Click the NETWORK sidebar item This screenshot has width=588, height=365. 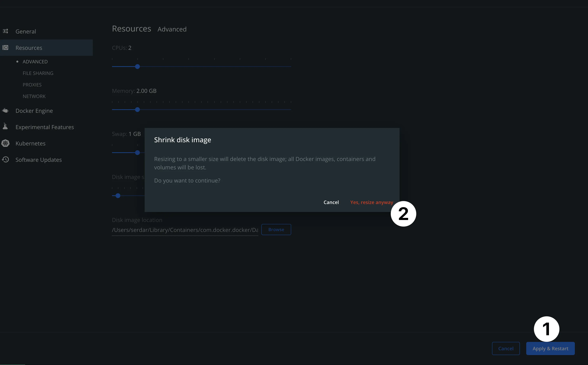34,96
